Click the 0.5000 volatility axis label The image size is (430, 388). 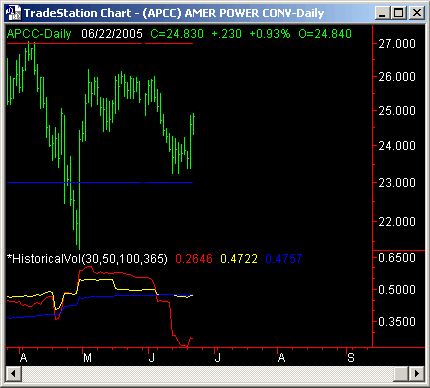[x=397, y=290]
